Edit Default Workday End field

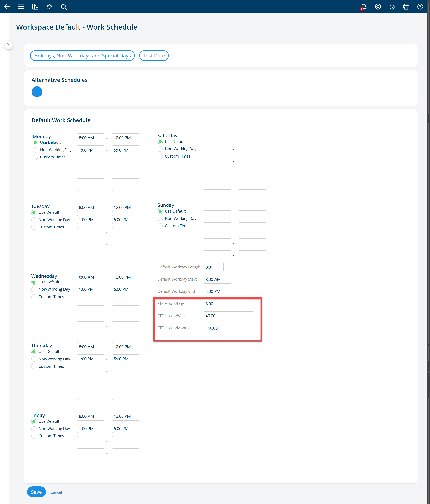tap(217, 291)
